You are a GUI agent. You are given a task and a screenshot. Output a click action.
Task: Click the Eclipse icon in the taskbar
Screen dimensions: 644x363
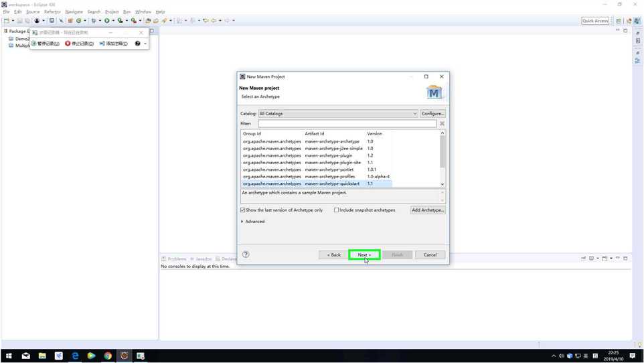pyautogui.click(x=124, y=356)
